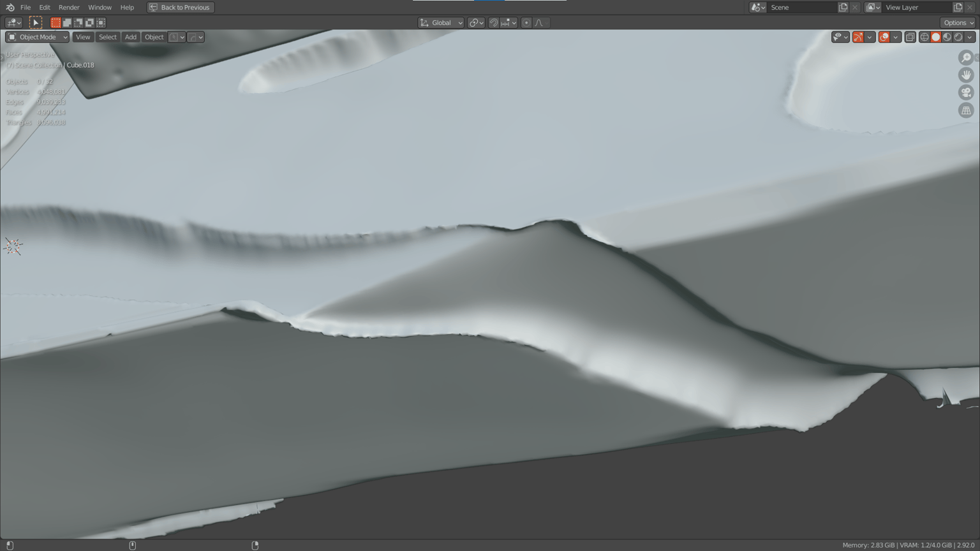Toggle Show Gizmo button
The height and width of the screenshot is (551, 980).
[x=858, y=37]
